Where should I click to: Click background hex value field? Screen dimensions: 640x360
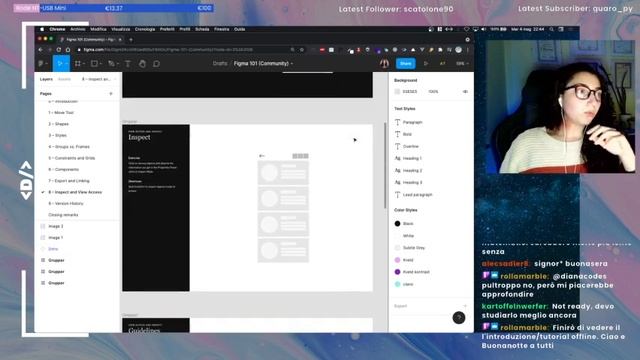[x=410, y=92]
